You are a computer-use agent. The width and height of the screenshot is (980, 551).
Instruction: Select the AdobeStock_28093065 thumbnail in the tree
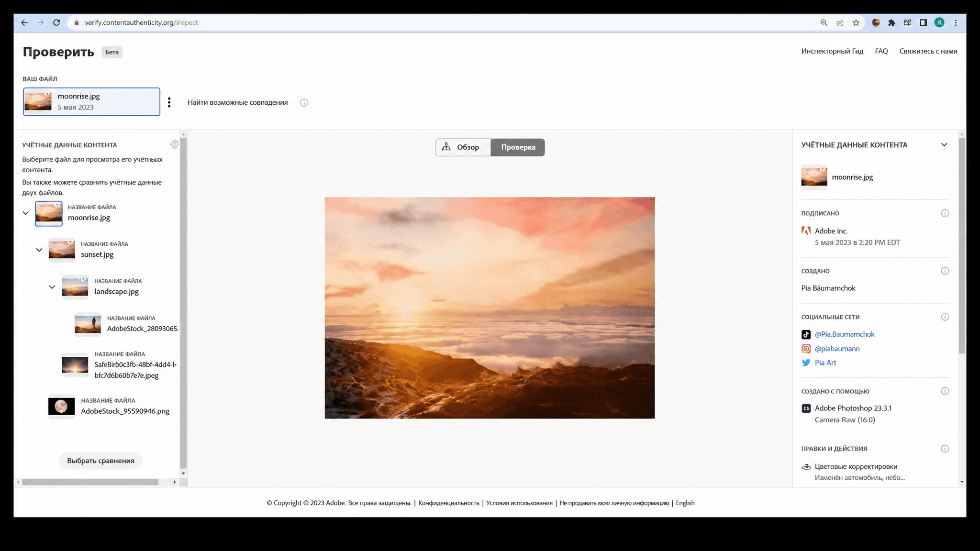(88, 325)
